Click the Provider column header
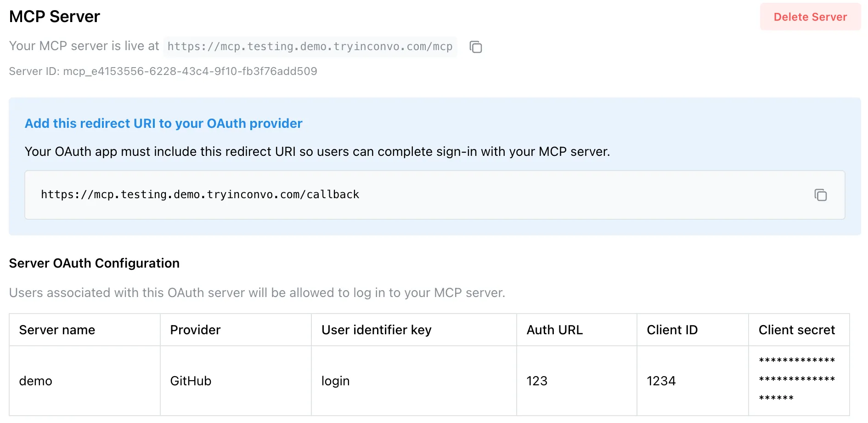The height and width of the screenshot is (423, 868). pos(195,330)
